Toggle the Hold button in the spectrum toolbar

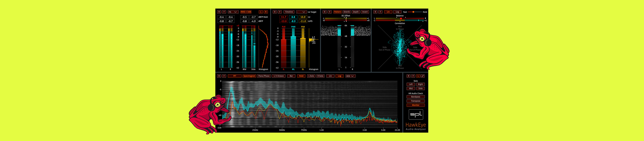[301, 76]
